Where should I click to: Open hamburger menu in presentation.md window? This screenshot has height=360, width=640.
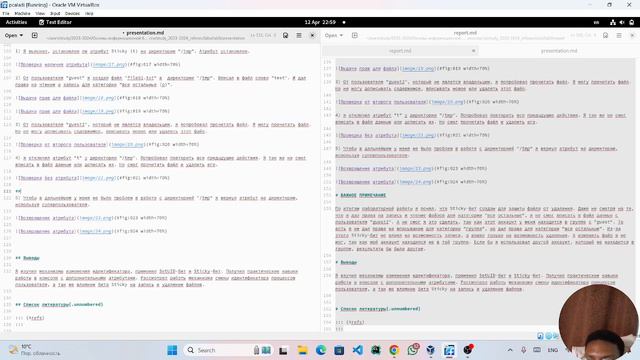coord(299,36)
